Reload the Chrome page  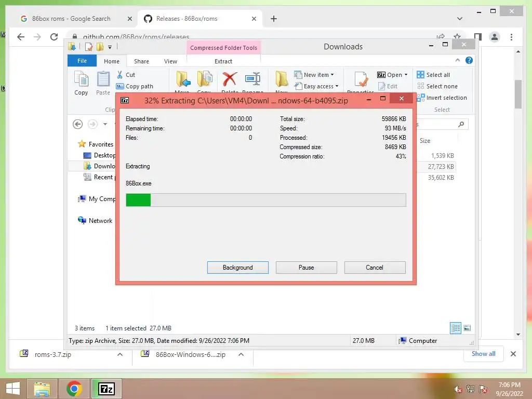coord(54,37)
